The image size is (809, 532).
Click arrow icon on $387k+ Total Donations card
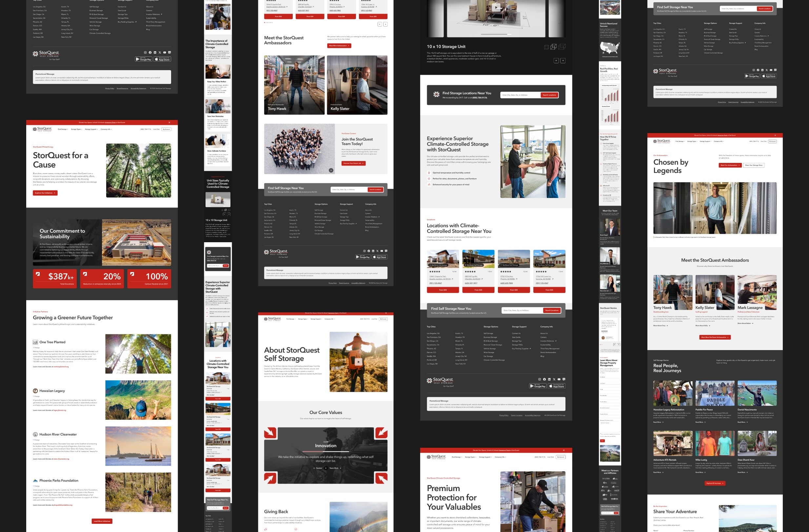[x=38, y=274]
